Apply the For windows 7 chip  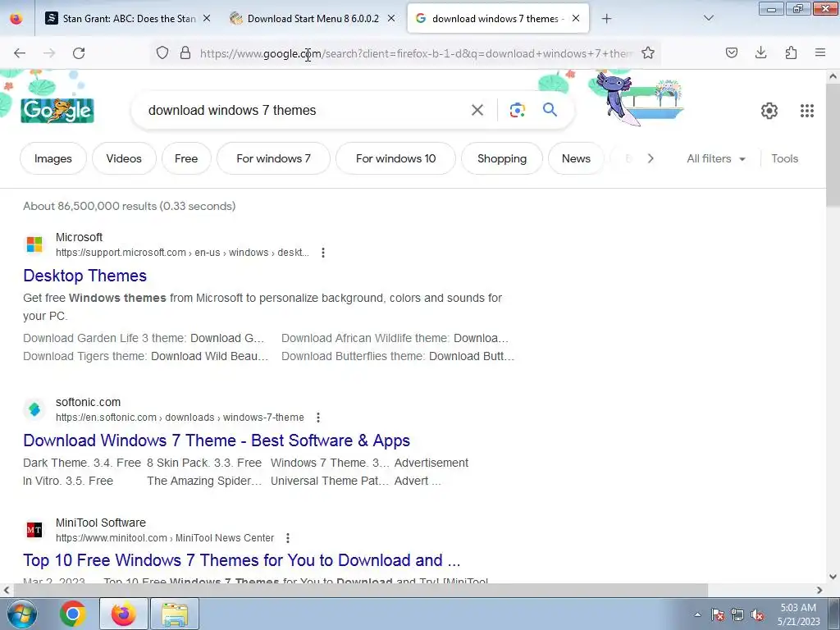tap(274, 158)
